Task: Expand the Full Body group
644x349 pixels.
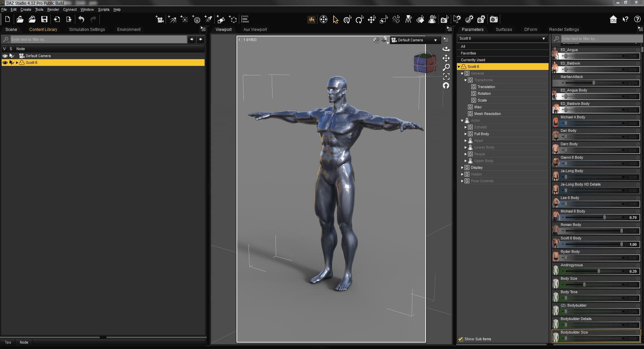Action: (x=466, y=134)
